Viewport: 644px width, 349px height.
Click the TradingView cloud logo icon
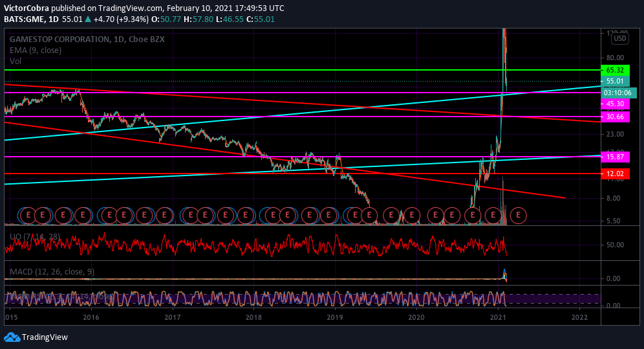(12, 337)
